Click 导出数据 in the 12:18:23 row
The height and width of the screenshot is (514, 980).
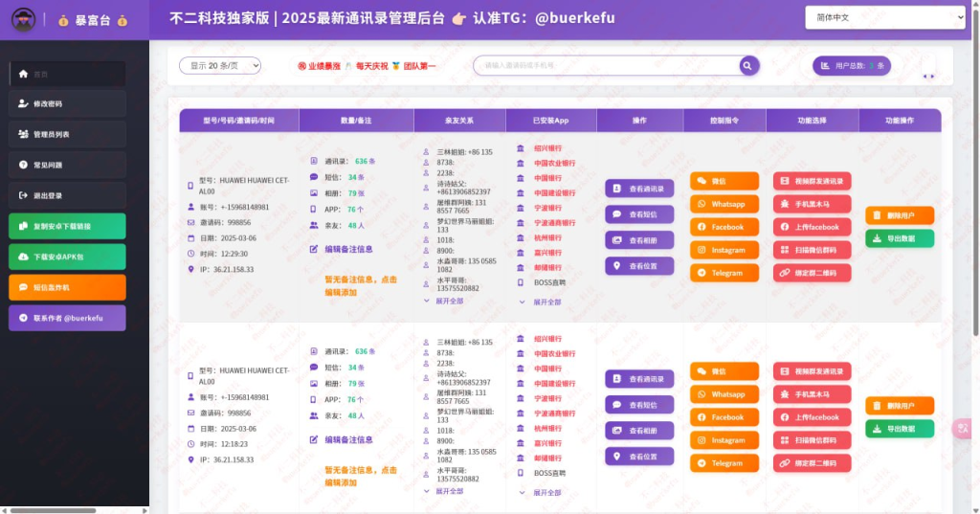point(900,429)
